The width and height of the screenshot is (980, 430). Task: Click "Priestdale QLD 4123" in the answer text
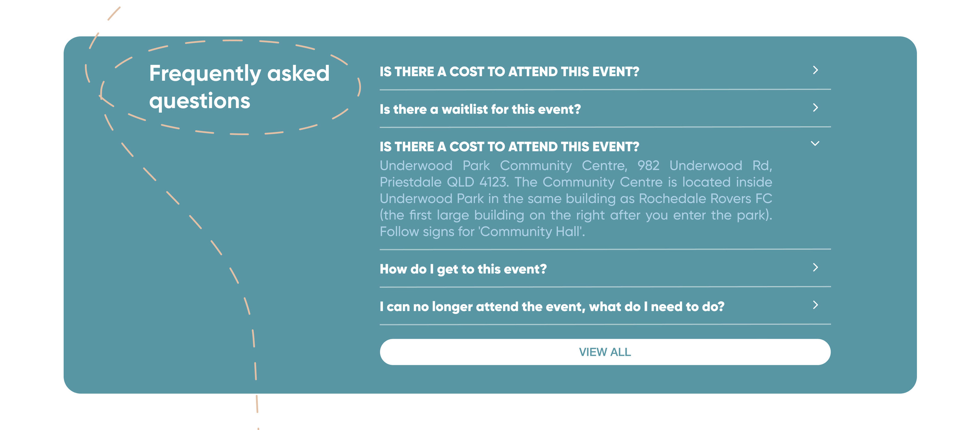pyautogui.click(x=443, y=182)
